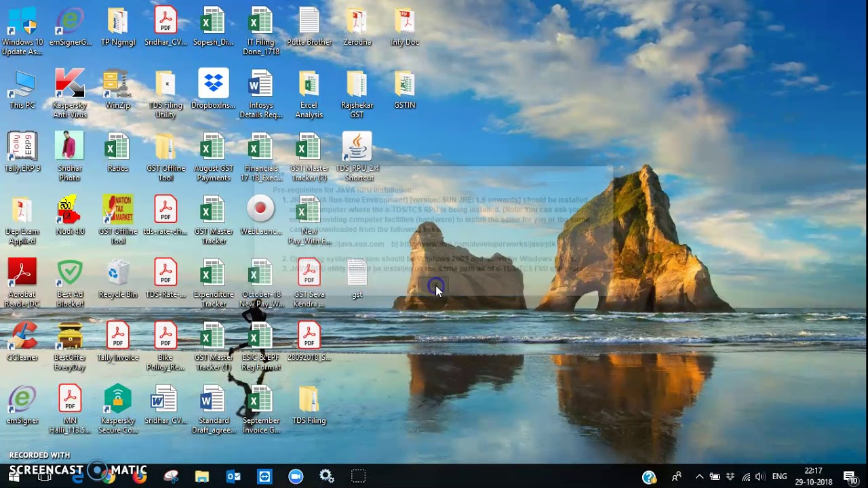The image size is (868, 488).
Task: Open GST Master Tracker (2) workbook
Action: pyautogui.click(x=309, y=157)
